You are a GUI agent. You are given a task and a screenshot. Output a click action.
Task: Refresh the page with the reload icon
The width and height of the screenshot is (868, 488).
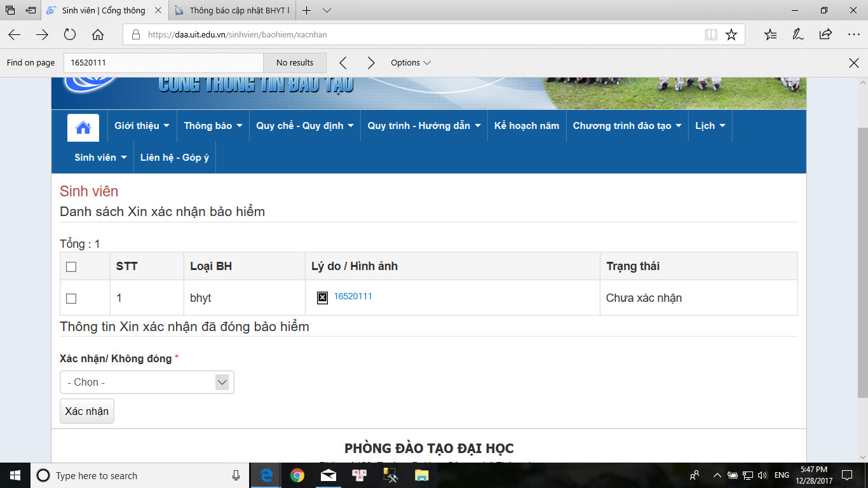(x=69, y=35)
